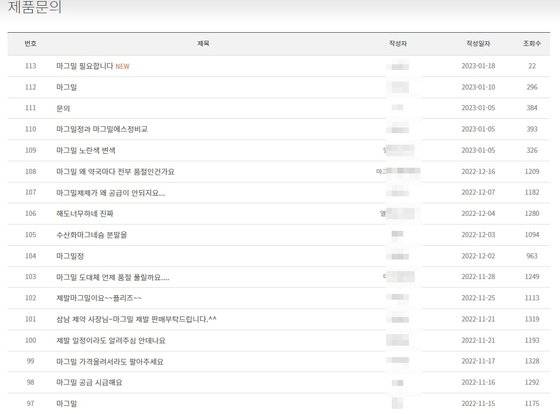Open '수산화마그네슘 분말을' post
560x414 pixels.
click(91, 235)
